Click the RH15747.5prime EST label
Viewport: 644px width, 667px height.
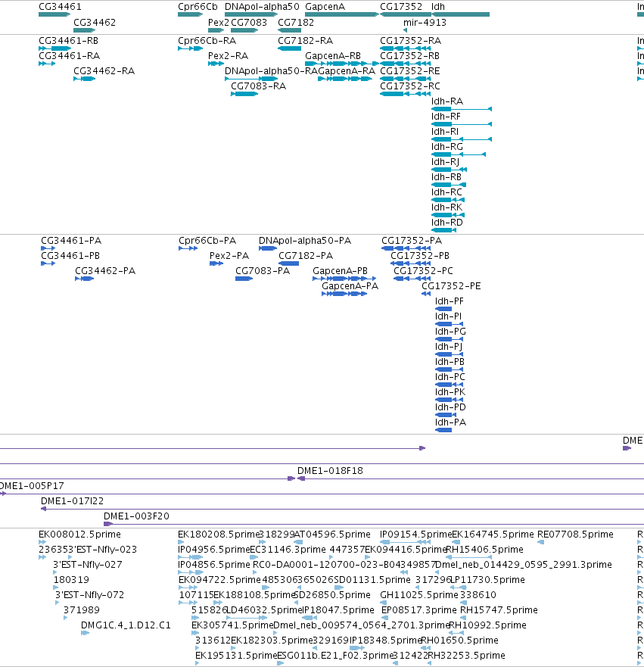[499, 610]
